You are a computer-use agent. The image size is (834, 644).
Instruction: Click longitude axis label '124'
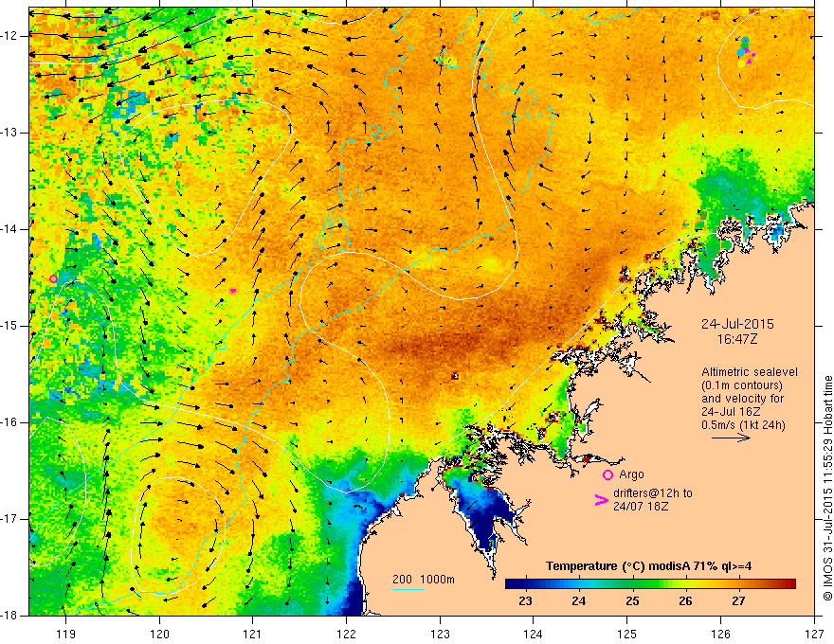coord(534,634)
